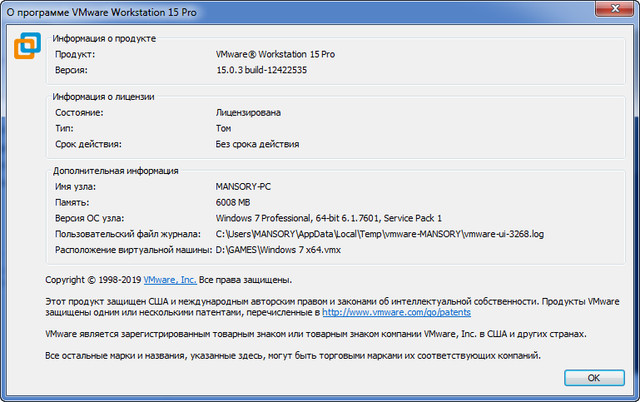Click the 'Пользовательский файл журнала:' label
Image resolution: width=640 pixels, height=402 pixels.
click(x=128, y=234)
